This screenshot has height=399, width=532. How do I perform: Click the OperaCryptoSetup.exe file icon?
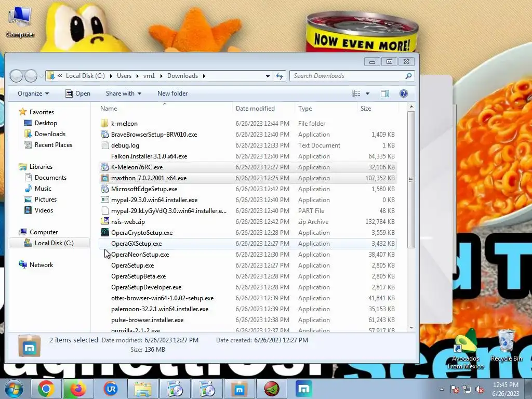[x=105, y=233]
